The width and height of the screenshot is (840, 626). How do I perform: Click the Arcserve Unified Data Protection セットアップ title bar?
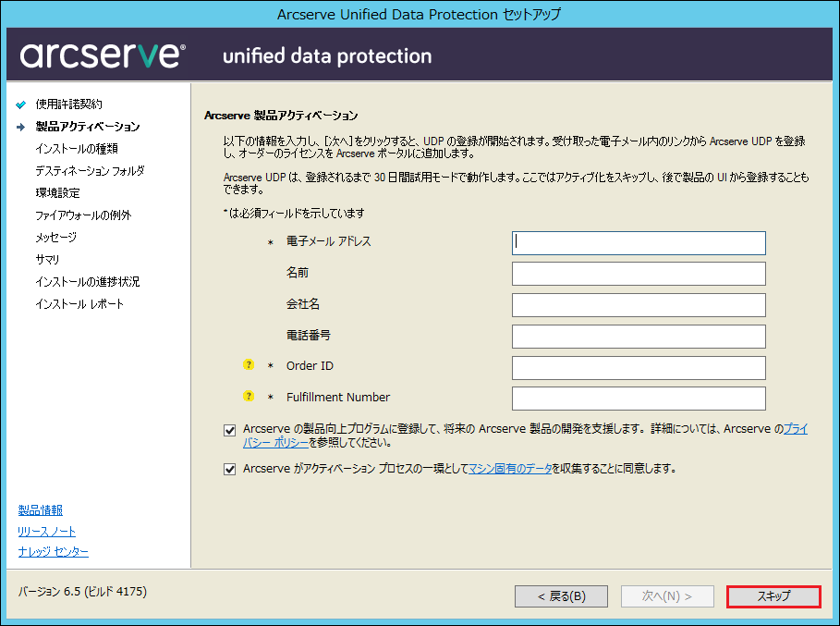point(419,15)
